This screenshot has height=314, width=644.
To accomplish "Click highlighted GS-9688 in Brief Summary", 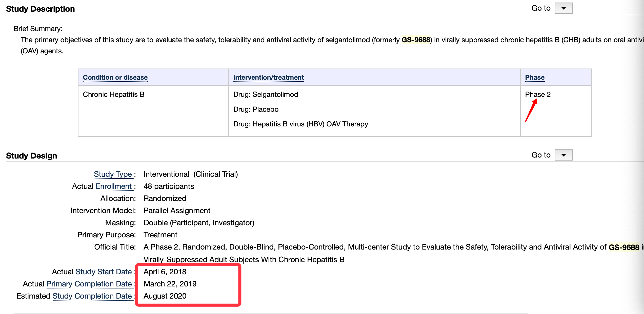I will click(416, 40).
